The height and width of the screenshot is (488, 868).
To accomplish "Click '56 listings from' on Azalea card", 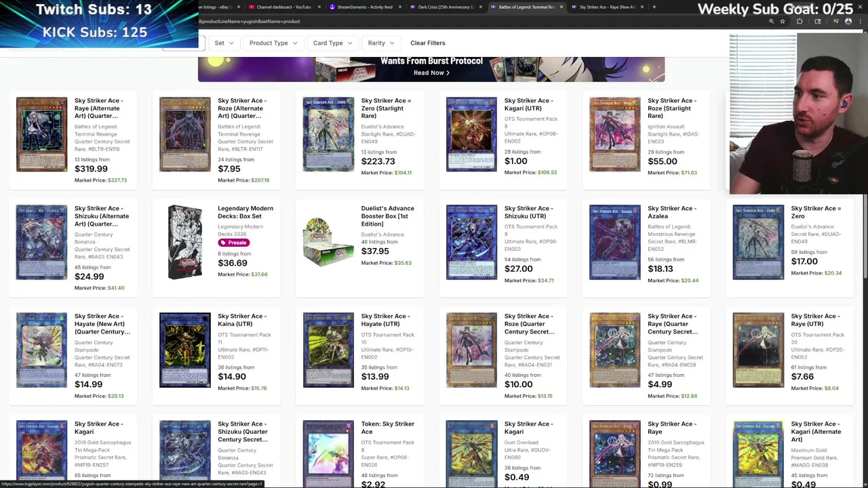I will (666, 260).
